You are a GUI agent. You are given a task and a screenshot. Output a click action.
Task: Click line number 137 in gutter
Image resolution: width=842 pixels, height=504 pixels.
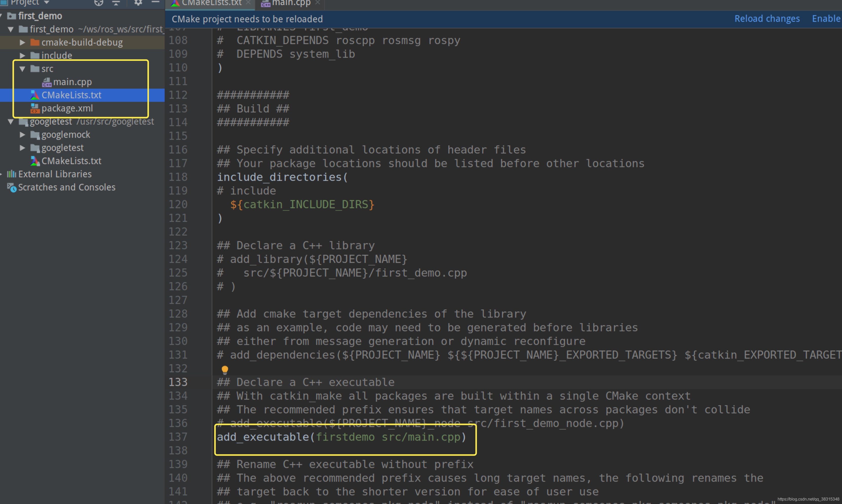click(x=178, y=437)
